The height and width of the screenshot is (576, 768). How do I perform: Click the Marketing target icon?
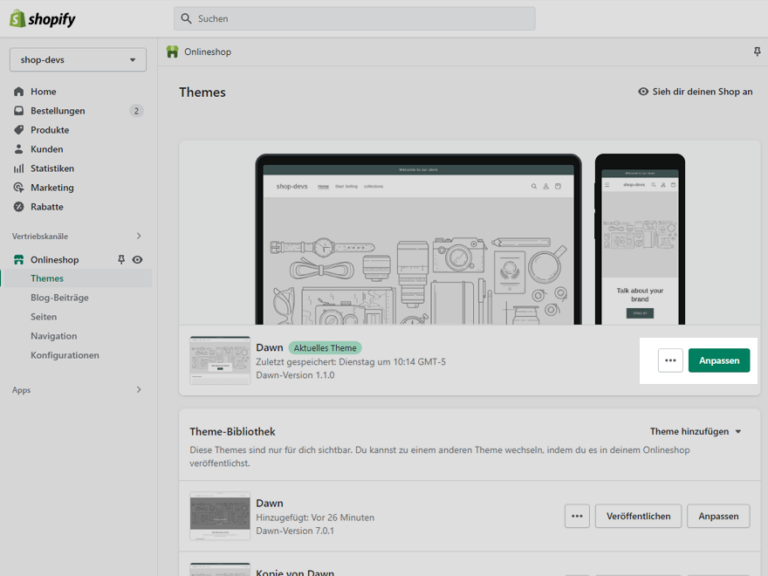tap(19, 188)
